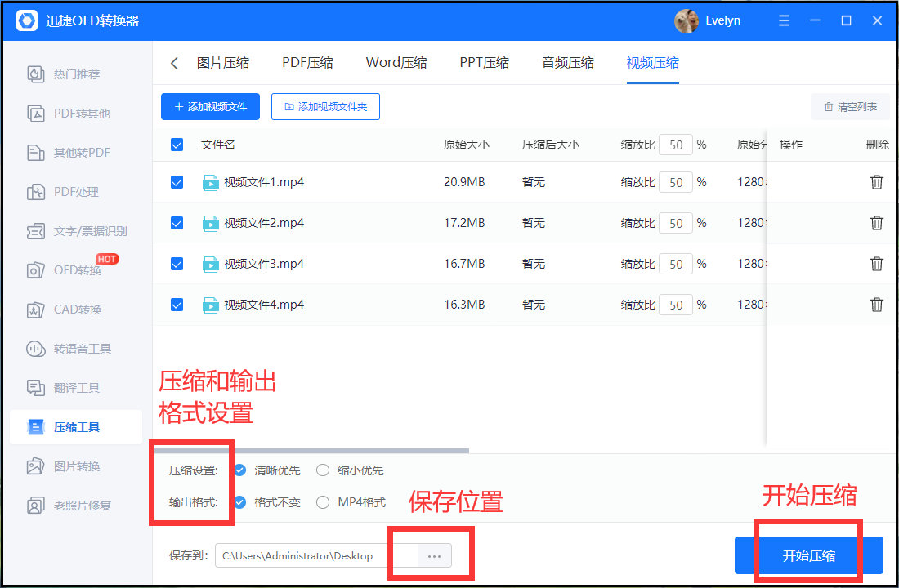Open CAD转换 in the sidebar
The image size is (899, 588).
tap(64, 310)
